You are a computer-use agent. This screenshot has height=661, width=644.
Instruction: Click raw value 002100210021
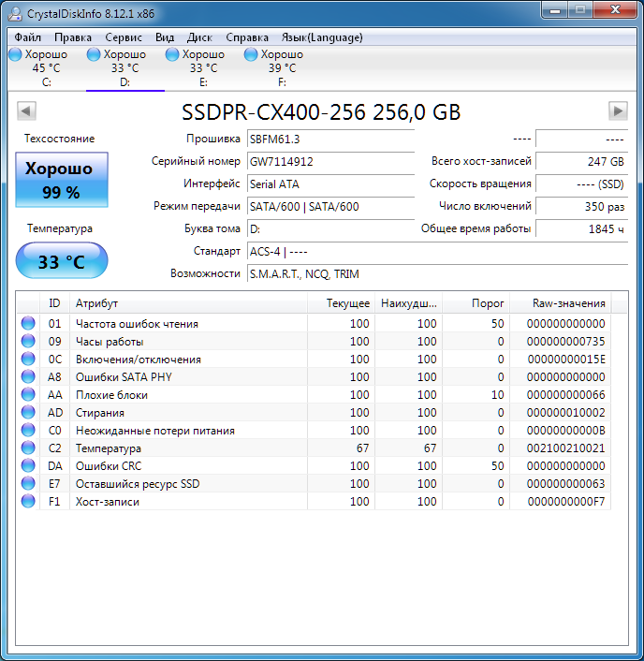point(565,448)
